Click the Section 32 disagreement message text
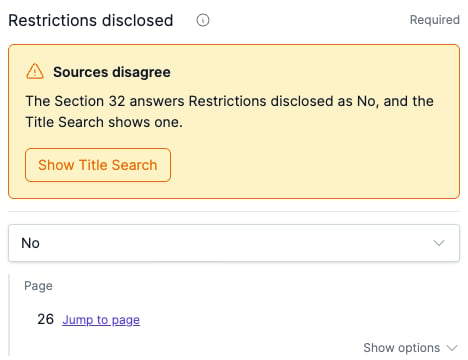Image resolution: width=468 pixels, height=360 pixels. [229, 111]
